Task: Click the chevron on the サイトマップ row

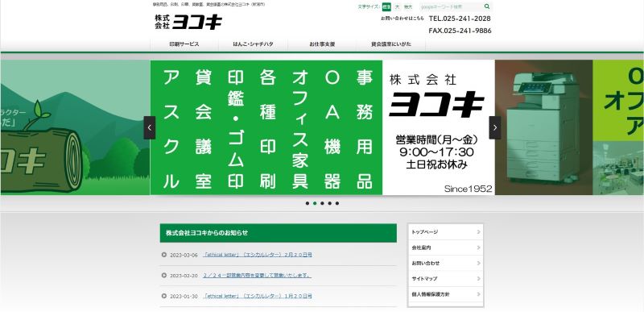Action: coord(478,279)
